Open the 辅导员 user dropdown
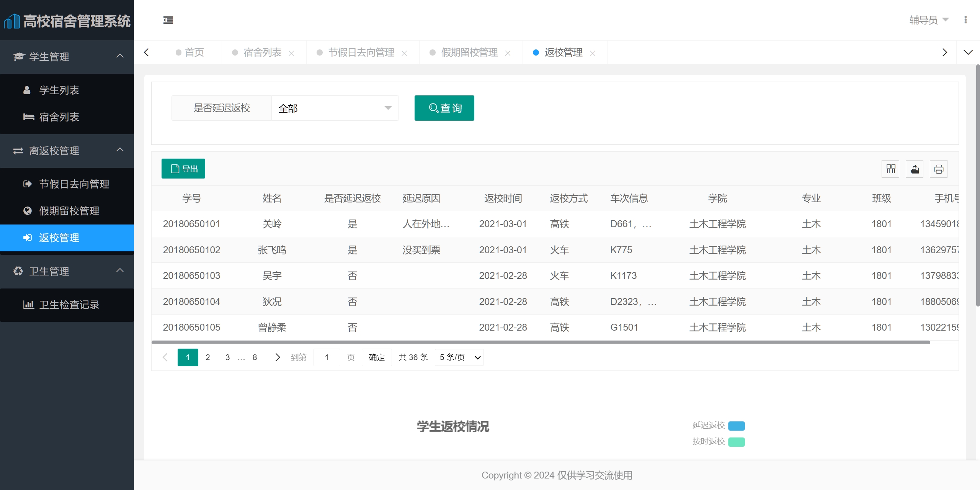The image size is (980, 490). [929, 20]
